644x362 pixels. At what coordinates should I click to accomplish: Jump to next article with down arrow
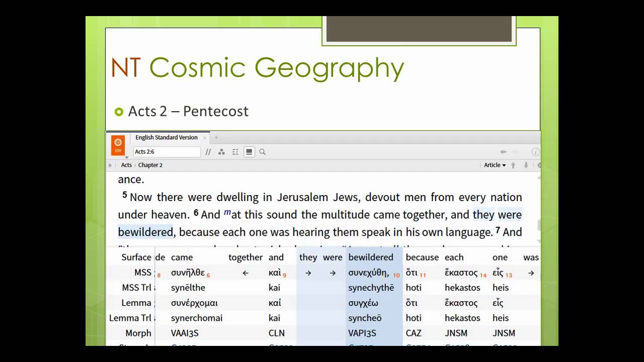[x=526, y=165]
